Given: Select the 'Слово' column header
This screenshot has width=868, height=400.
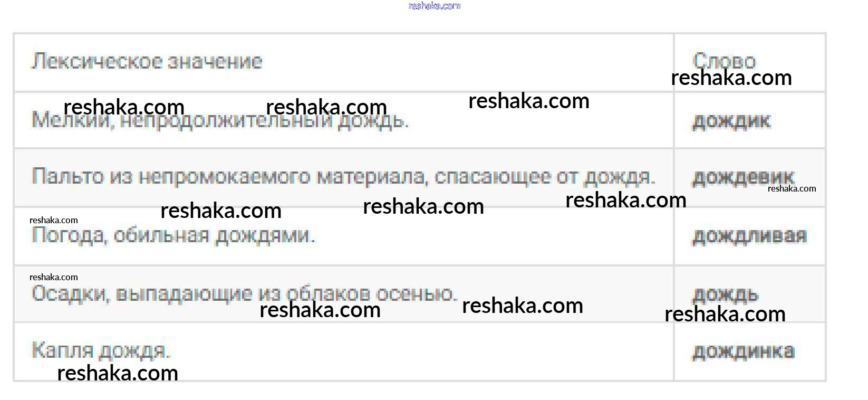Looking at the screenshot, I should [x=724, y=61].
